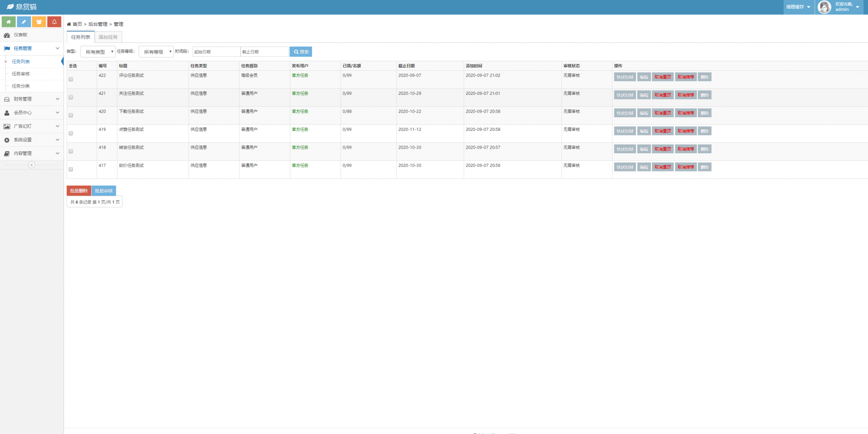Open 仪表板 dashboard from the sidebar
Image resolution: width=868 pixels, height=434 pixels.
pyautogui.click(x=20, y=35)
